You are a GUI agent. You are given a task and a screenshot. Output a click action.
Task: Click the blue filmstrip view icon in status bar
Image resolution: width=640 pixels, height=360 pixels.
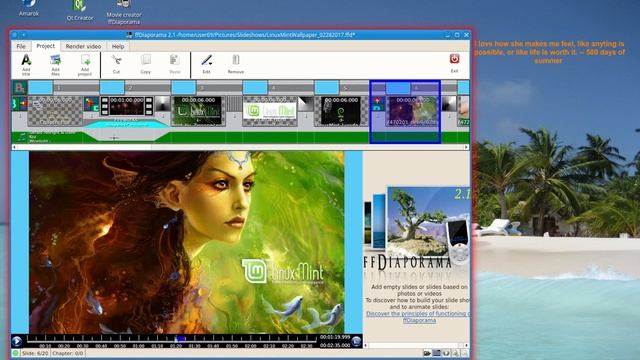[x=436, y=353]
